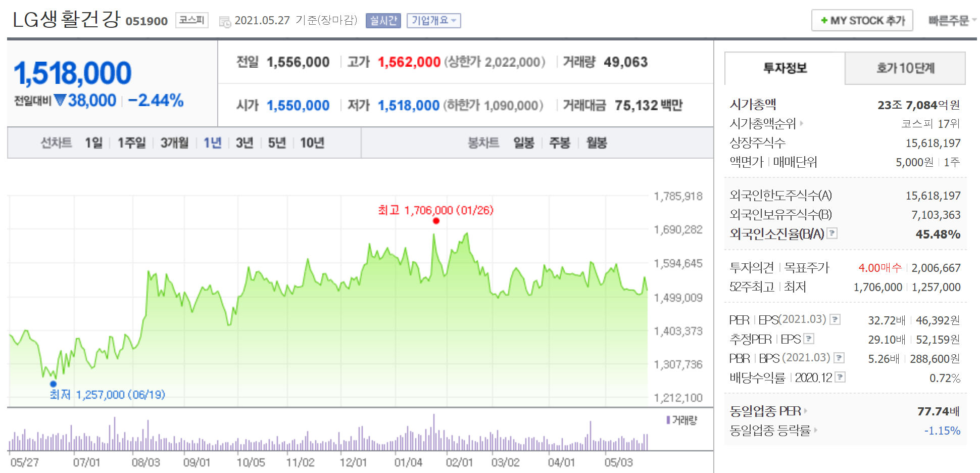Viewport: 980px width, 473px height.
Task: Select the 10년 line chart period
Action: coord(312,143)
